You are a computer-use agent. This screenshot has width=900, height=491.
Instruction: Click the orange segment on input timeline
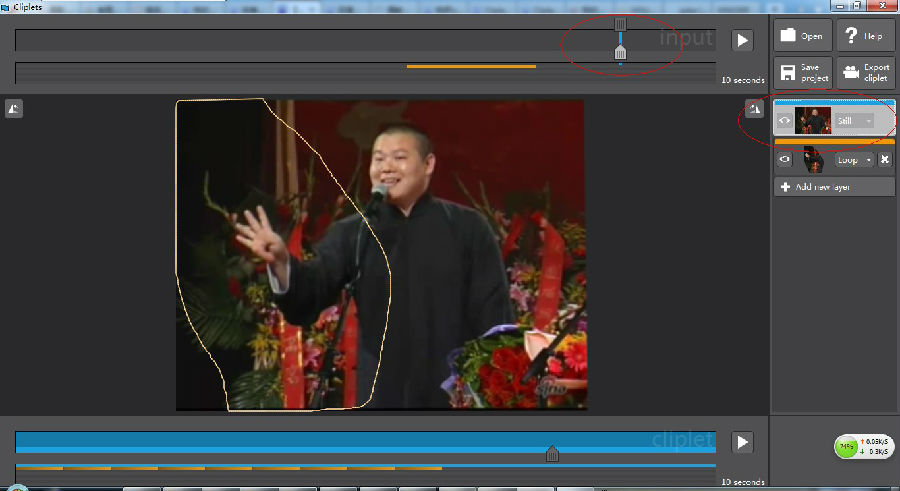(471, 67)
